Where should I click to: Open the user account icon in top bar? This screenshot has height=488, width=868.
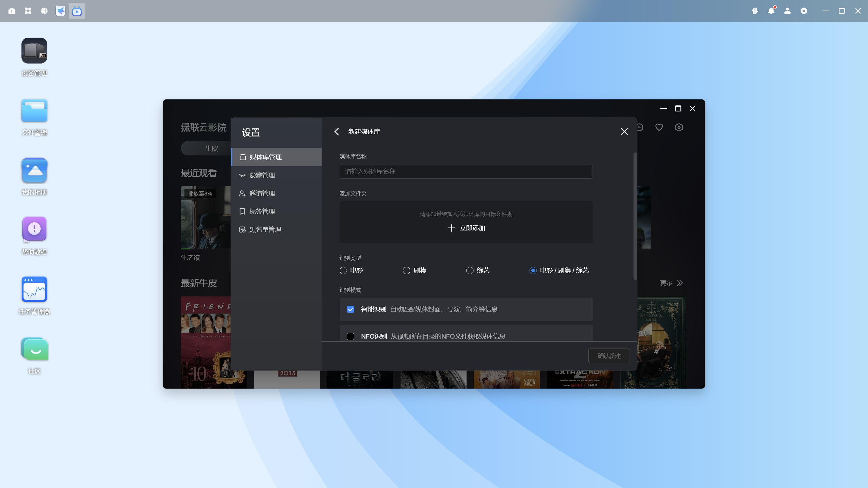tap(788, 11)
